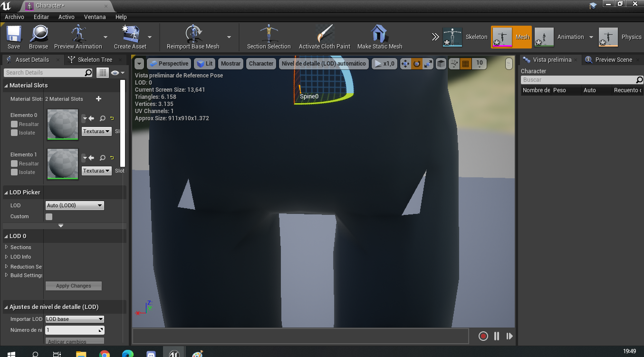This screenshot has height=357, width=644.
Task: Expand the Build Settings row
Action: tap(7, 275)
